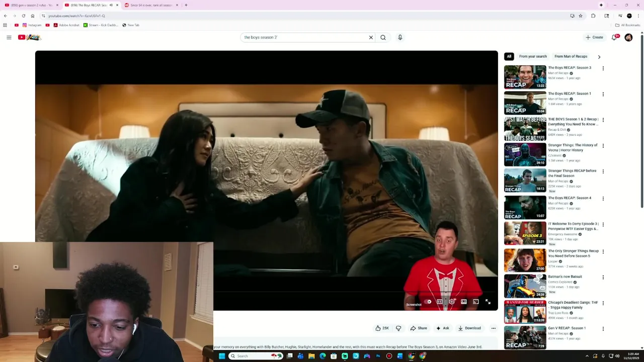Reload the page in Chrome
Image resolution: width=644 pixels, height=362 pixels.
click(x=23, y=16)
